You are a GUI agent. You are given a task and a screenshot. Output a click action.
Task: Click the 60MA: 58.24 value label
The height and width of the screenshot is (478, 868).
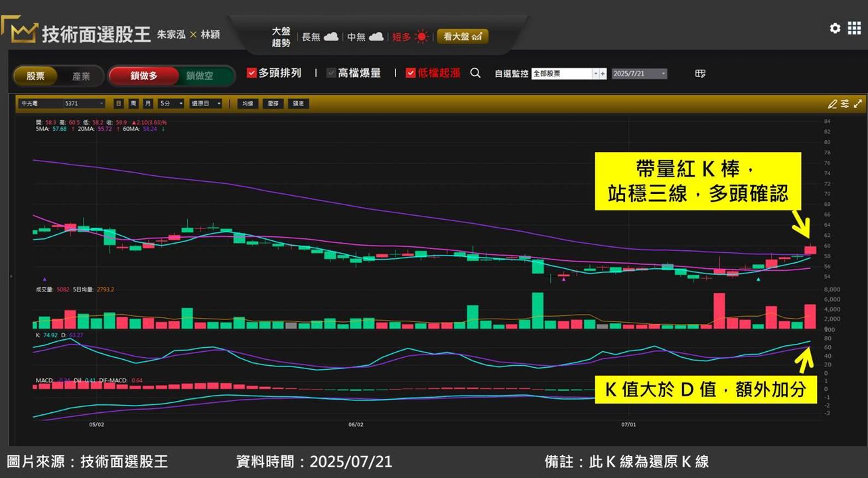140,129
